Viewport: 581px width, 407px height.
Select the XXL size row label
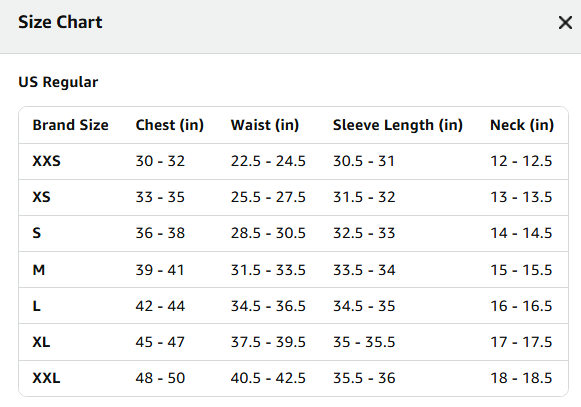46,378
